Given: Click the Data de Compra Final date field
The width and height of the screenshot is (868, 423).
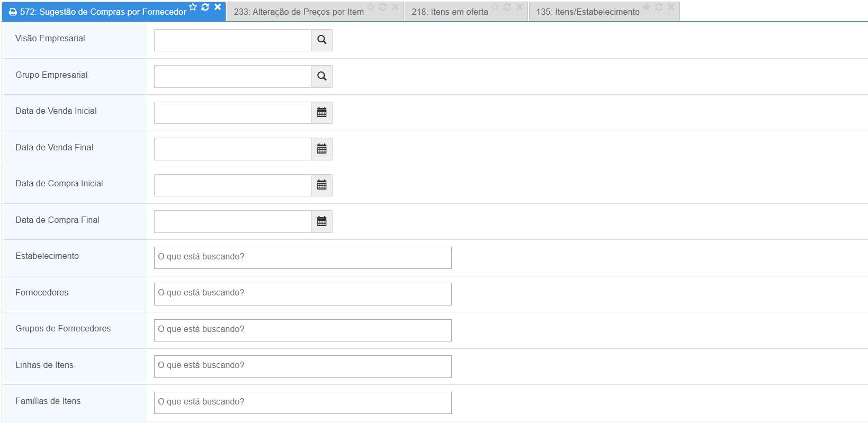Looking at the screenshot, I should coord(232,222).
